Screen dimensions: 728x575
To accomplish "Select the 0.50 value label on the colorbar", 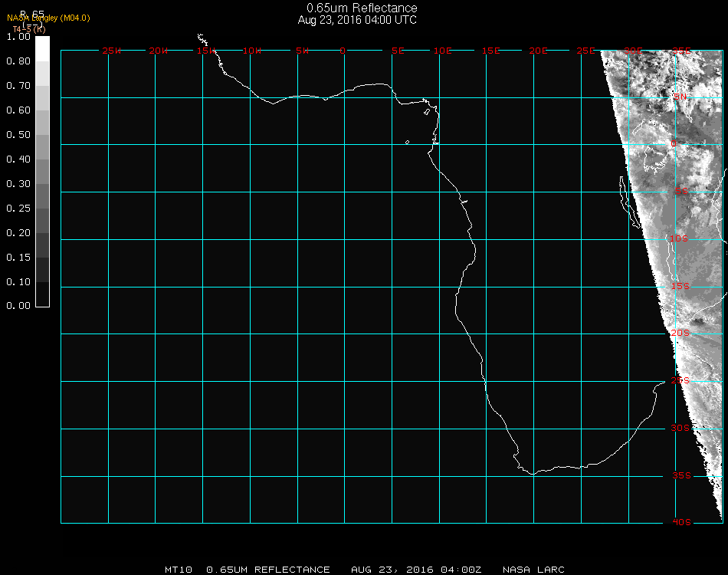I will [18, 135].
